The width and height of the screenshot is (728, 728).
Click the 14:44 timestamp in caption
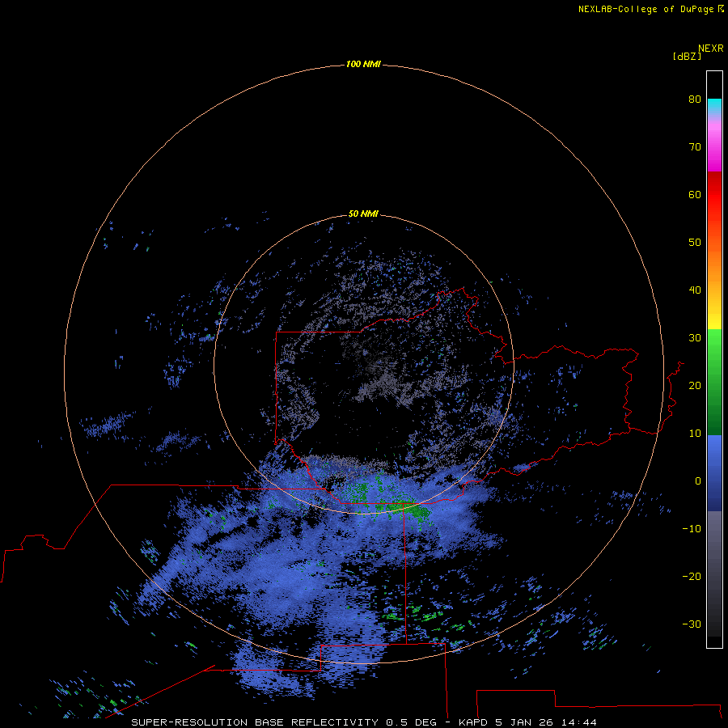579,722
